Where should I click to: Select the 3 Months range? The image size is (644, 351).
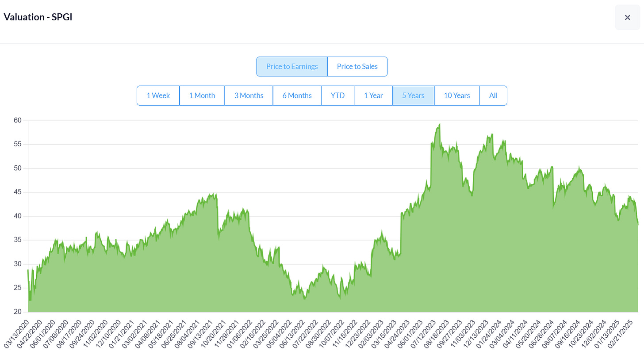[x=249, y=95]
